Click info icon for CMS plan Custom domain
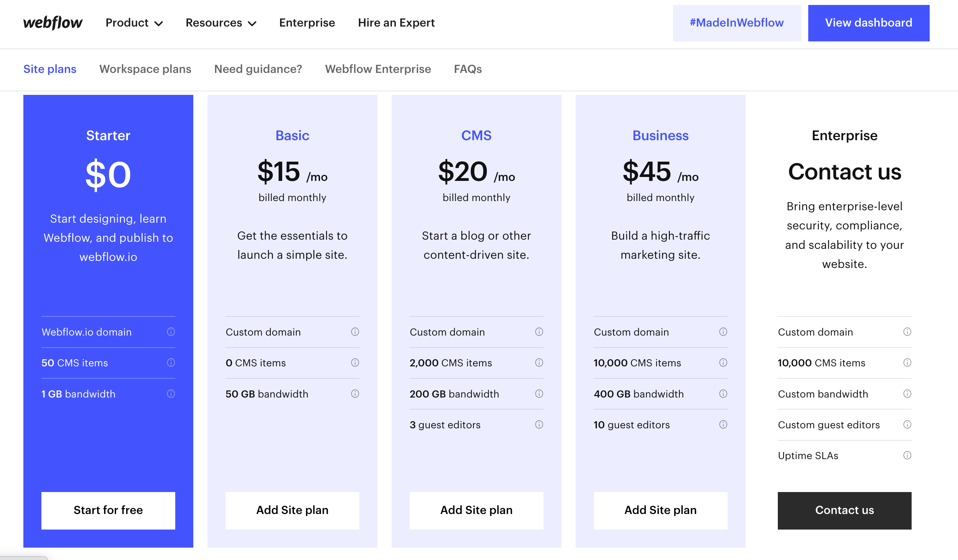 pos(539,332)
